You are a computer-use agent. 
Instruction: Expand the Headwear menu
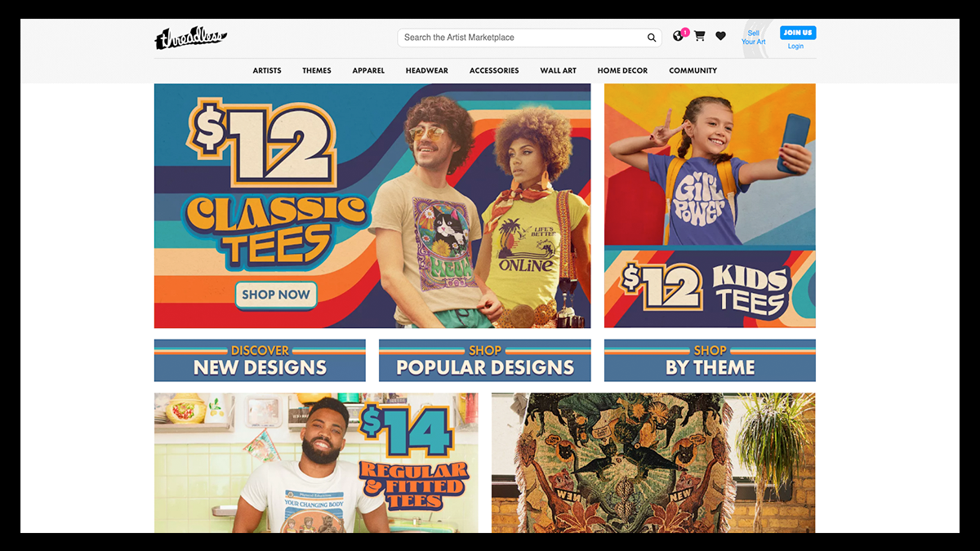point(427,71)
